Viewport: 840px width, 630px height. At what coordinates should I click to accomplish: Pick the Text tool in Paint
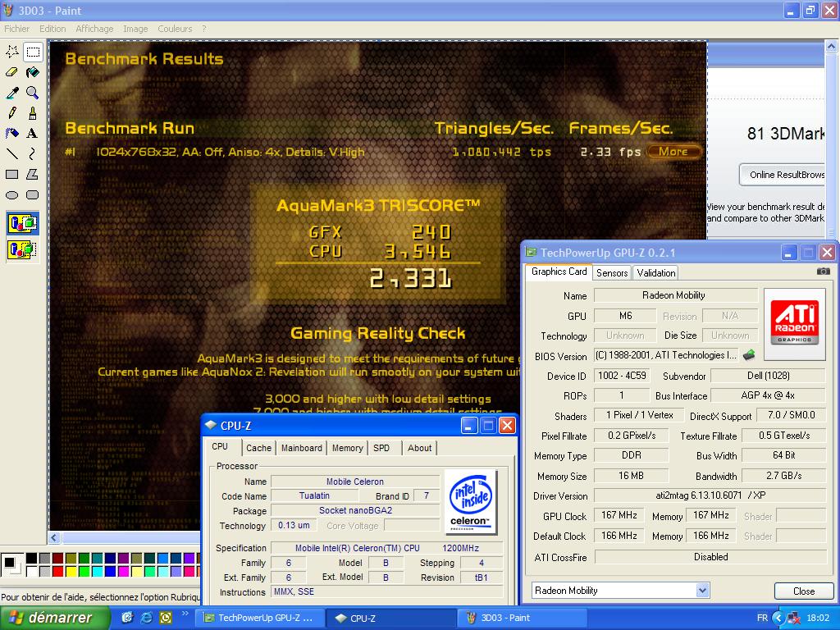(x=33, y=134)
